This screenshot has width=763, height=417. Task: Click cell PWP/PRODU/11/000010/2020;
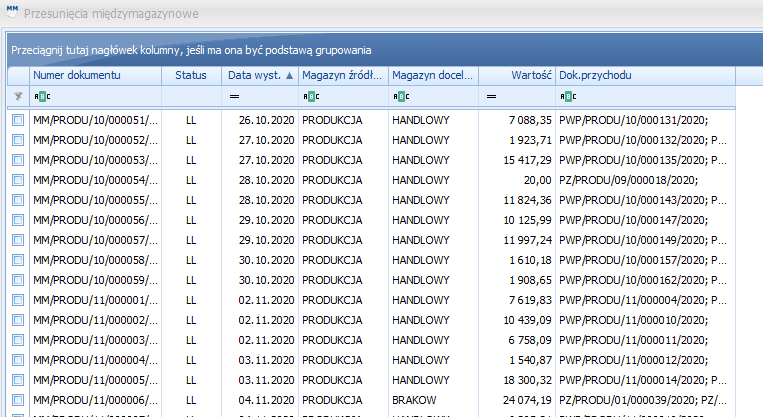click(645, 320)
